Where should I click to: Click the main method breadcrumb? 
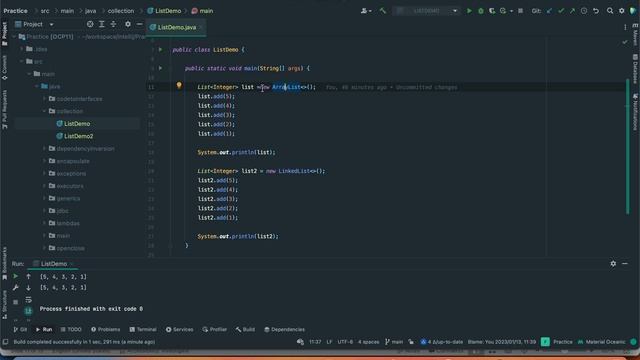tap(202, 11)
